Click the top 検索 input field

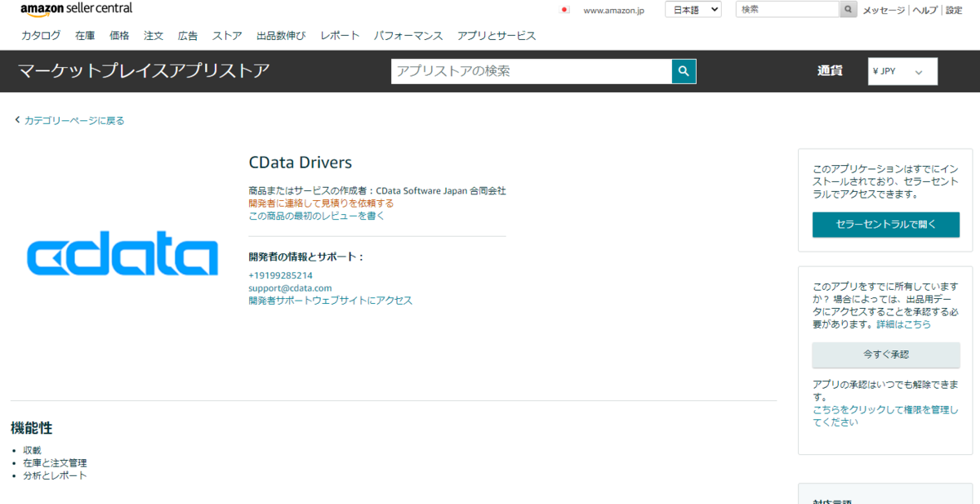[788, 10]
